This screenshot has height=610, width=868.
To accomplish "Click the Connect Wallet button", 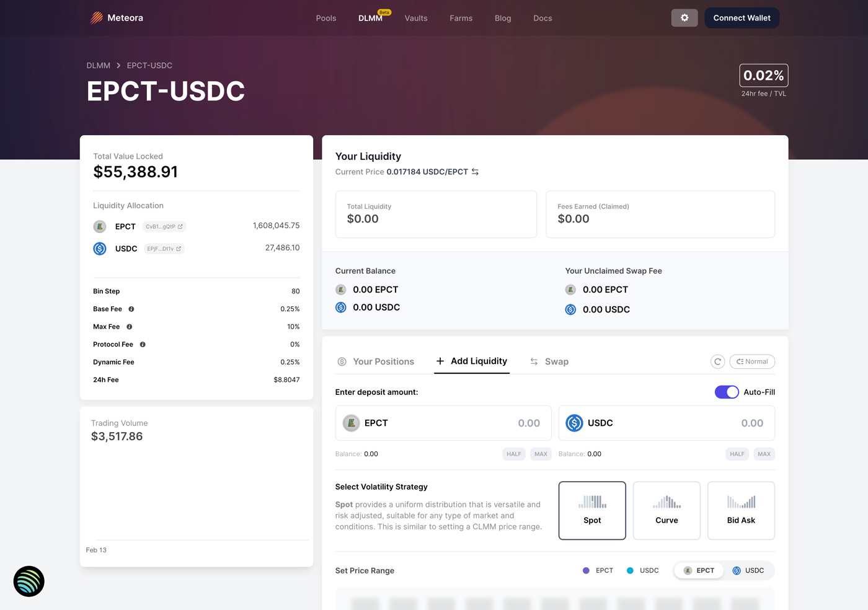I will click(742, 18).
